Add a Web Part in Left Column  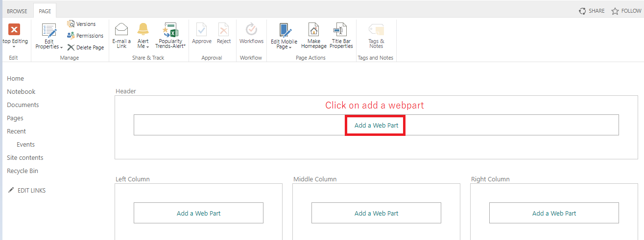(198, 213)
